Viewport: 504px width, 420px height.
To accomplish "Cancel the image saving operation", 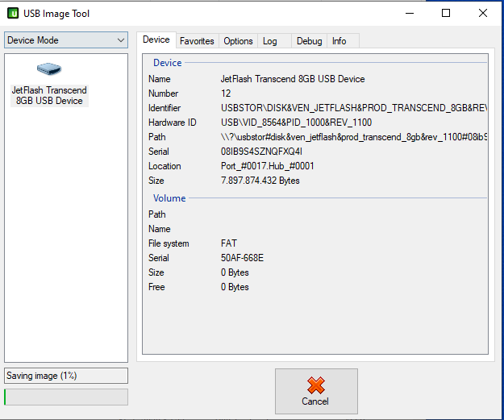I will click(x=316, y=391).
